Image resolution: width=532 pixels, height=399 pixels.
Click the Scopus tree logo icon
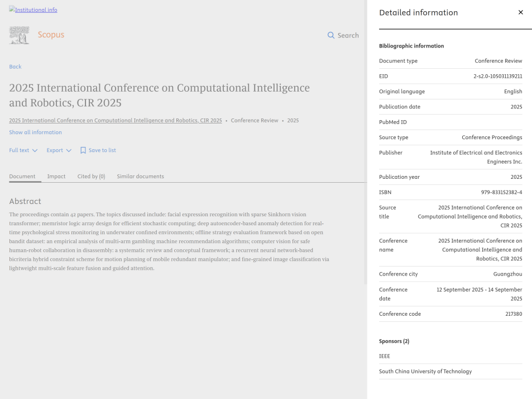click(20, 35)
